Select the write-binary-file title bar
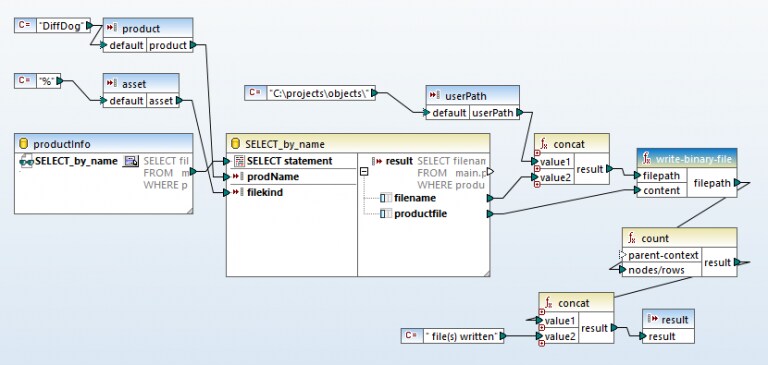 [687, 159]
